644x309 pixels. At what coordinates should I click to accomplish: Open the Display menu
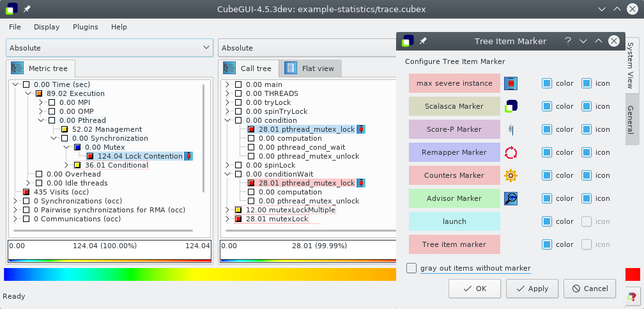click(x=47, y=27)
